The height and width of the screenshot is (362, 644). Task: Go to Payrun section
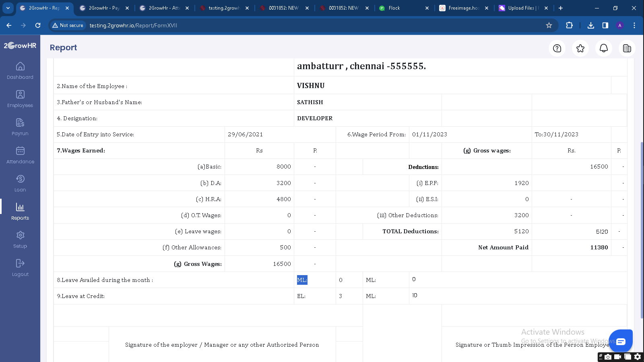[20, 127]
